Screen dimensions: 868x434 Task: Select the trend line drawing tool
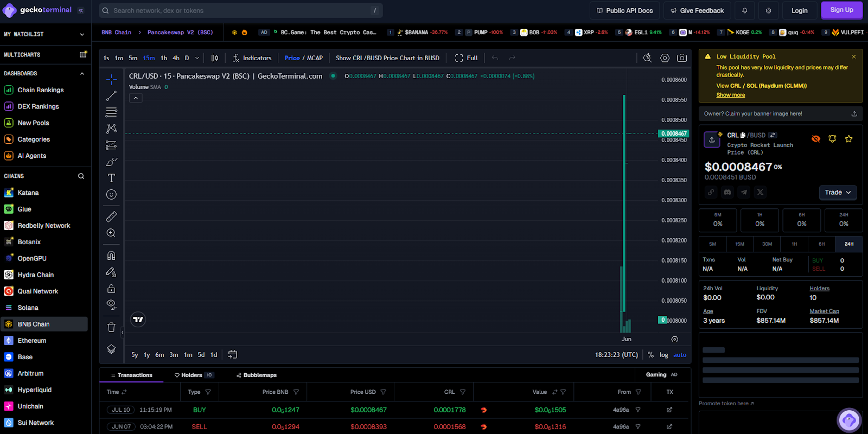tap(111, 96)
